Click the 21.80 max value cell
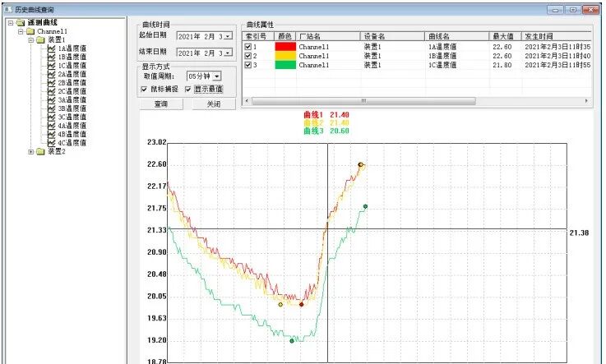Screen dimensions: 606x364 [x=502, y=65]
